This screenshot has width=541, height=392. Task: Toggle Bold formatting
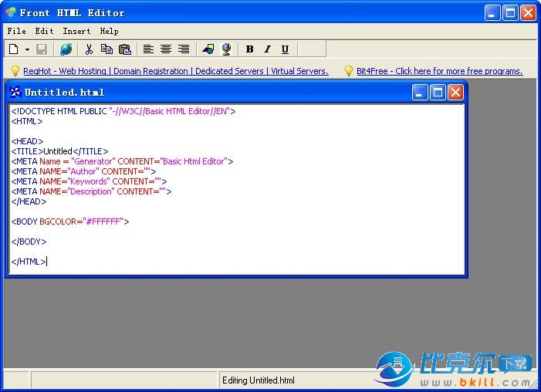(250, 49)
